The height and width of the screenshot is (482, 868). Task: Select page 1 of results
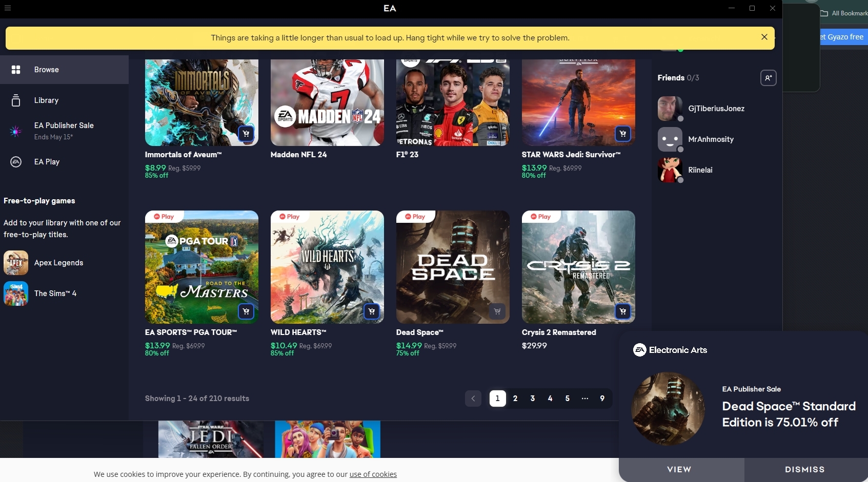(x=498, y=399)
